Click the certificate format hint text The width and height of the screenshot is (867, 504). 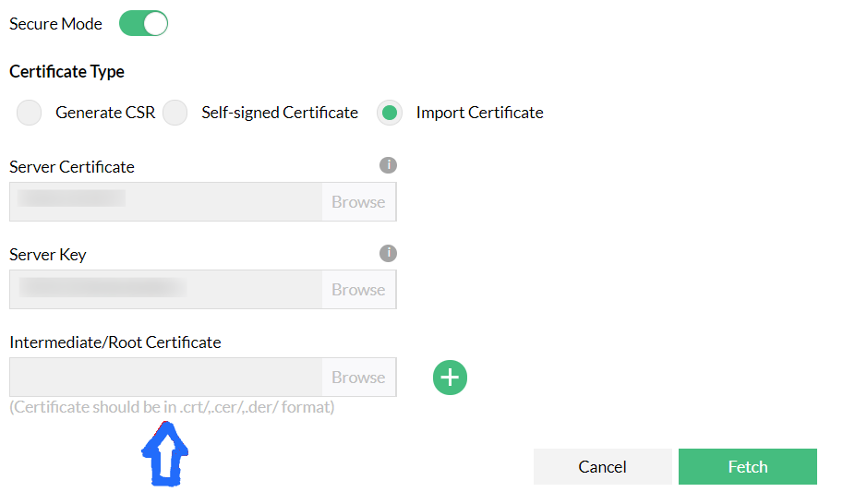172,407
